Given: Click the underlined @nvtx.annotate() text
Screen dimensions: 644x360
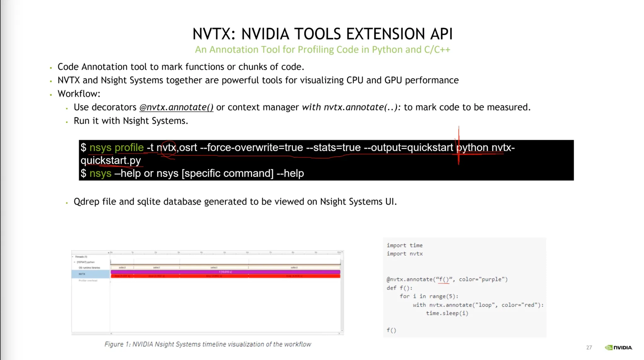Looking at the screenshot, I should 176,107.
